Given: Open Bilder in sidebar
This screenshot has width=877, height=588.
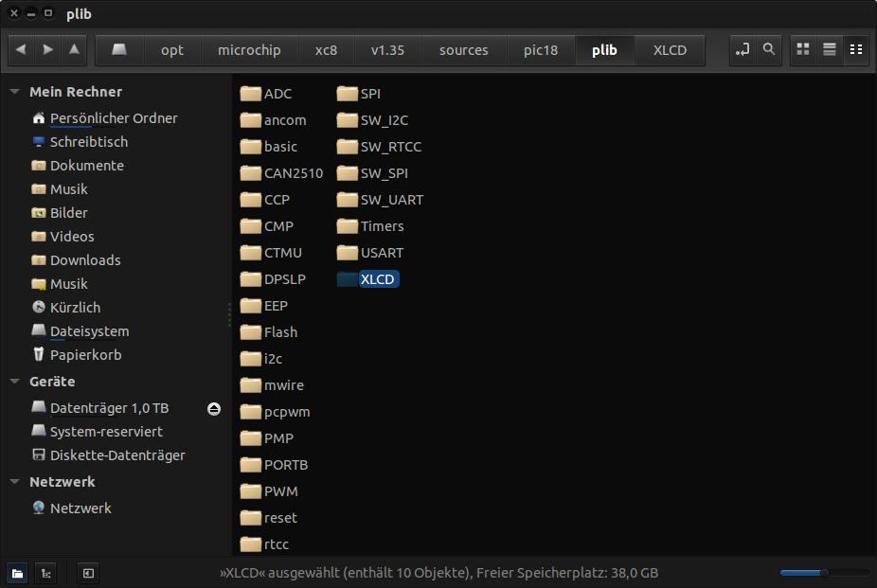Looking at the screenshot, I should click(69, 213).
